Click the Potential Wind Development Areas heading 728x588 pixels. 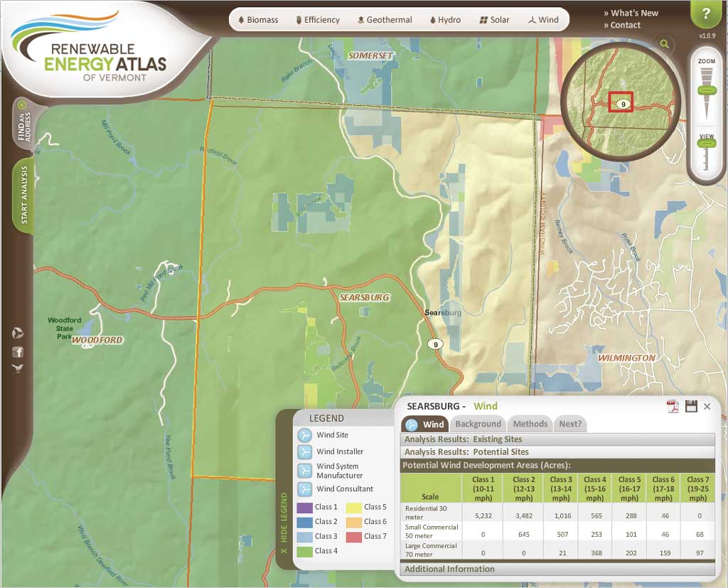(486, 466)
